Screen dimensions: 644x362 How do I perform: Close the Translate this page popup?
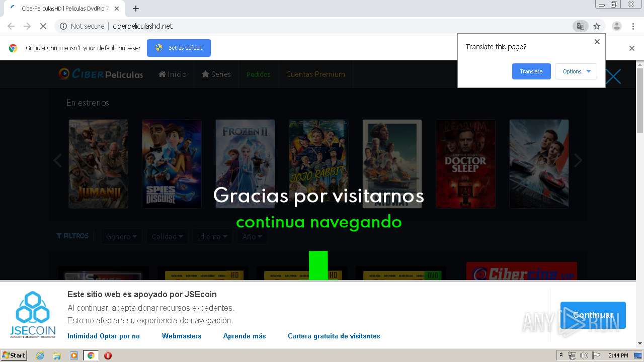(x=597, y=42)
